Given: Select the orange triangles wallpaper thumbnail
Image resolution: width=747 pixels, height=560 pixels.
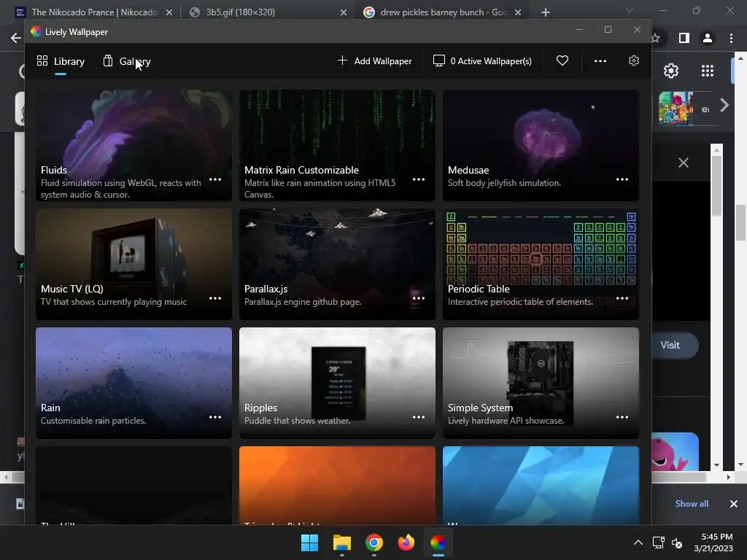Looking at the screenshot, I should pyautogui.click(x=337, y=485).
